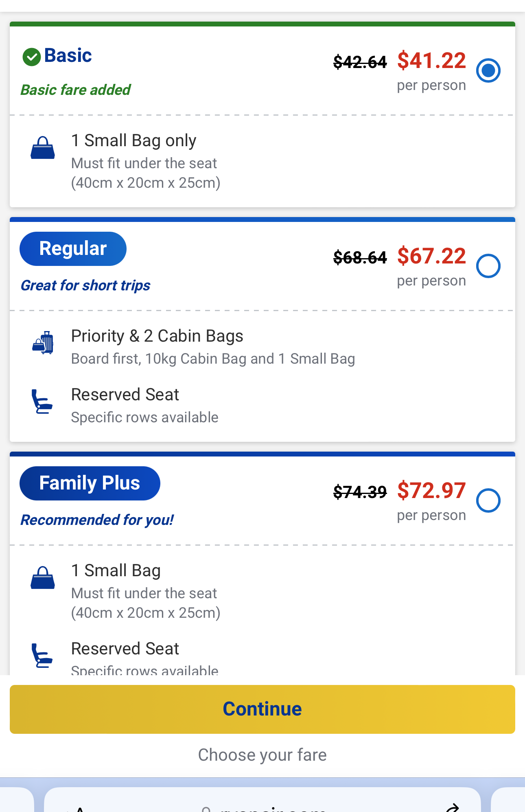
Task: Tap the browser reload icon in address bar
Action: click(x=453, y=807)
